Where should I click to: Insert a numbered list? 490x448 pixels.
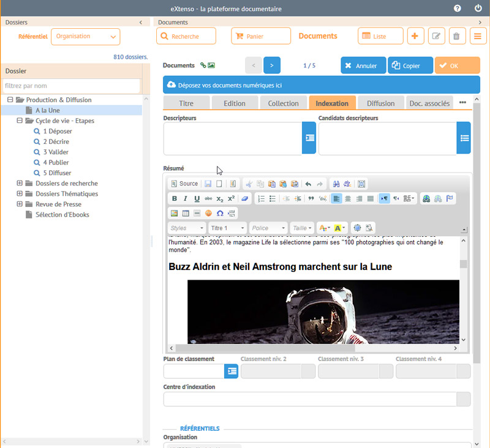click(x=262, y=198)
